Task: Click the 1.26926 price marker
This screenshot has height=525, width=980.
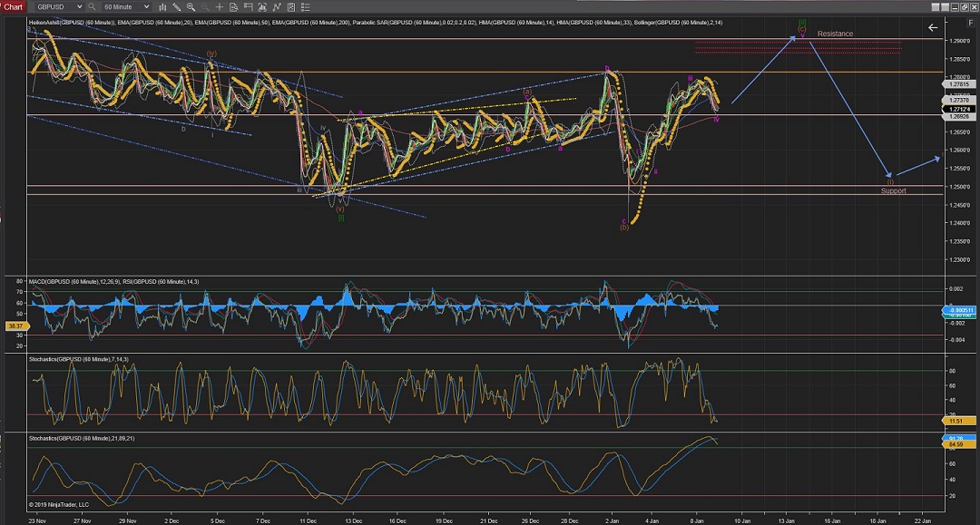Action: click(959, 116)
